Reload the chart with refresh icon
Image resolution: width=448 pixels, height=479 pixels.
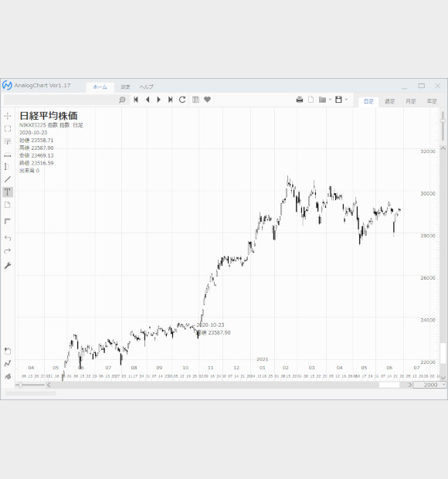(182, 100)
